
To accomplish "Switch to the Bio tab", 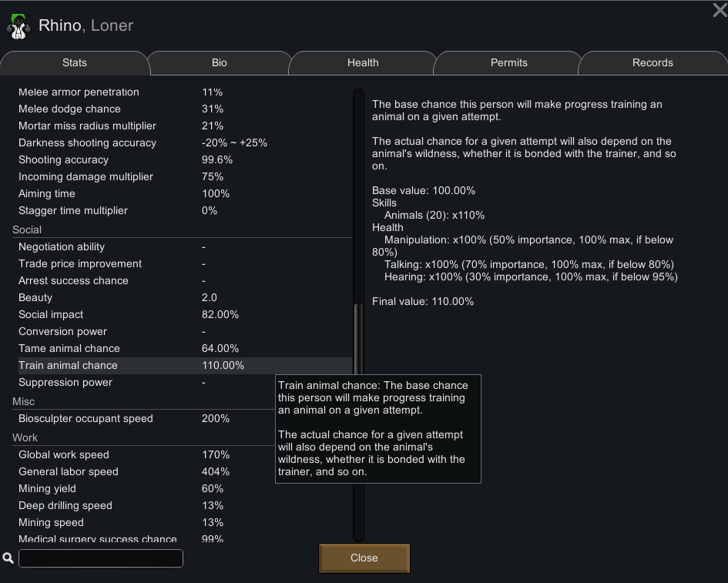I will point(219,63).
